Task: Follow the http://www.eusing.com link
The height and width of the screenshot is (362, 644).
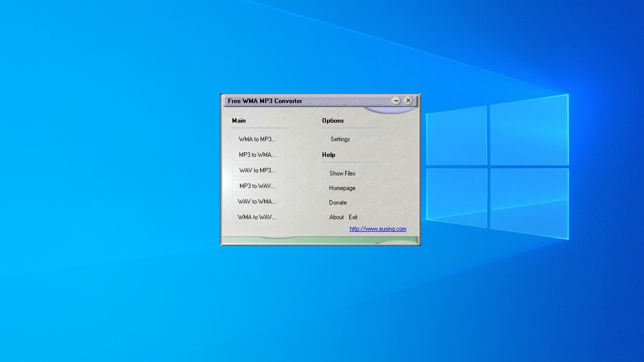Action: (378, 229)
